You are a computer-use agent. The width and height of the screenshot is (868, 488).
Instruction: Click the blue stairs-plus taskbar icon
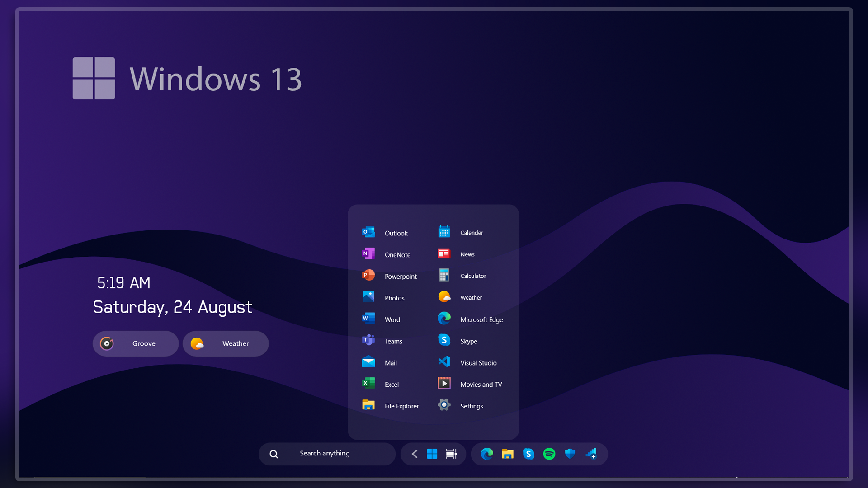click(x=591, y=454)
